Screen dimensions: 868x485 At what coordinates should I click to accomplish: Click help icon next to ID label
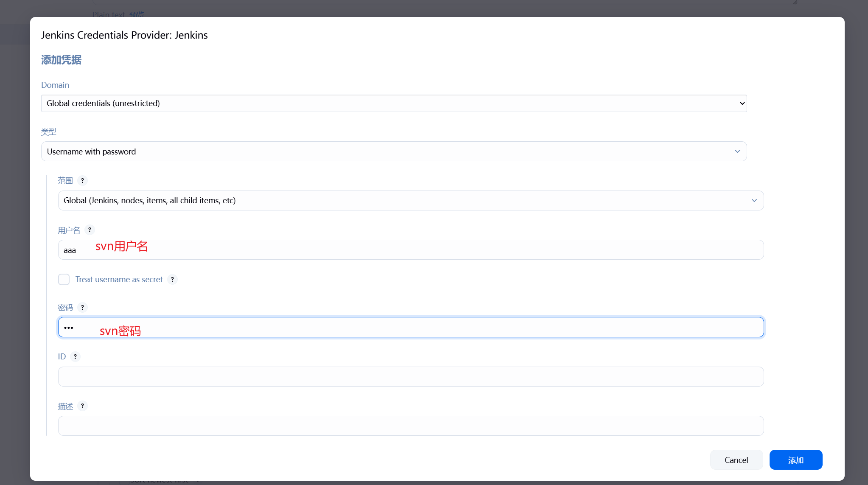tap(75, 356)
